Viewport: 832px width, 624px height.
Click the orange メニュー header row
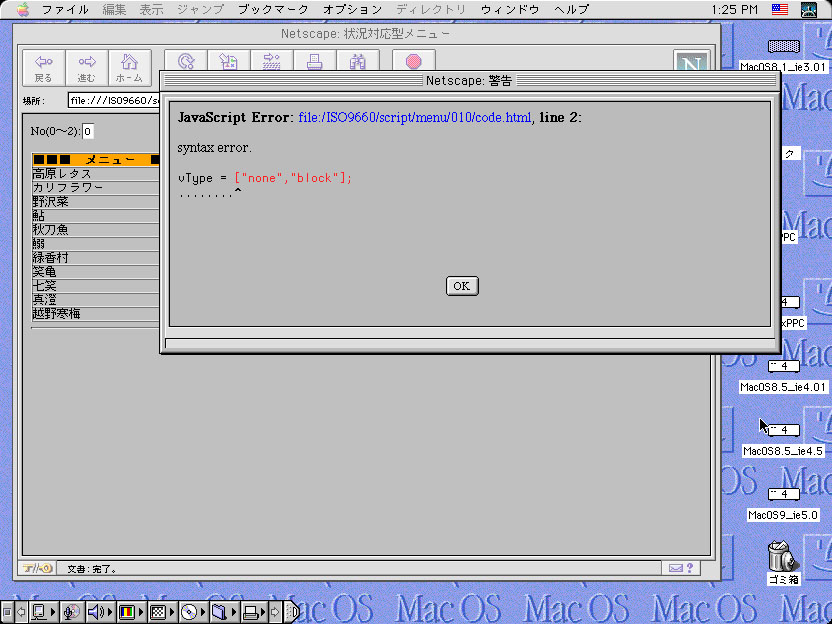coord(96,160)
